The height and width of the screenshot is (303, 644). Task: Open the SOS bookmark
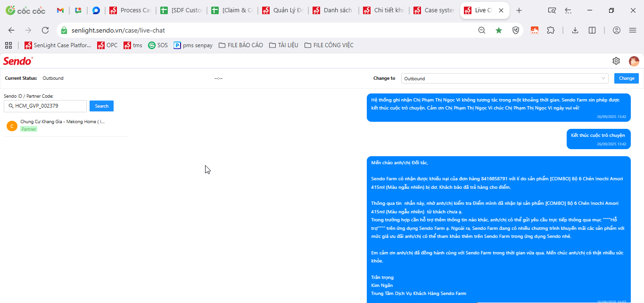158,45
